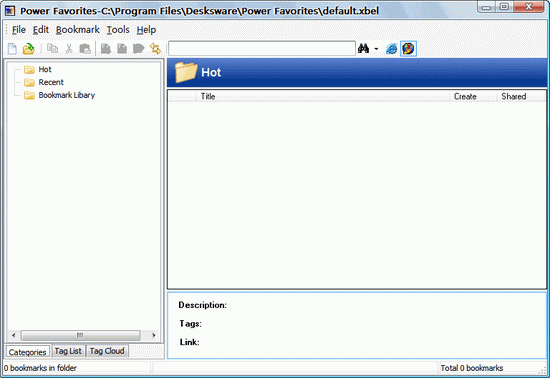Switch to the Tag List tab
The width and height of the screenshot is (550, 378).
tap(68, 351)
